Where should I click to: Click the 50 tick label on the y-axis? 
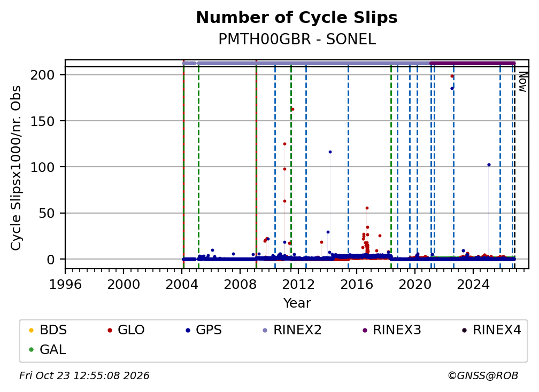click(47, 213)
